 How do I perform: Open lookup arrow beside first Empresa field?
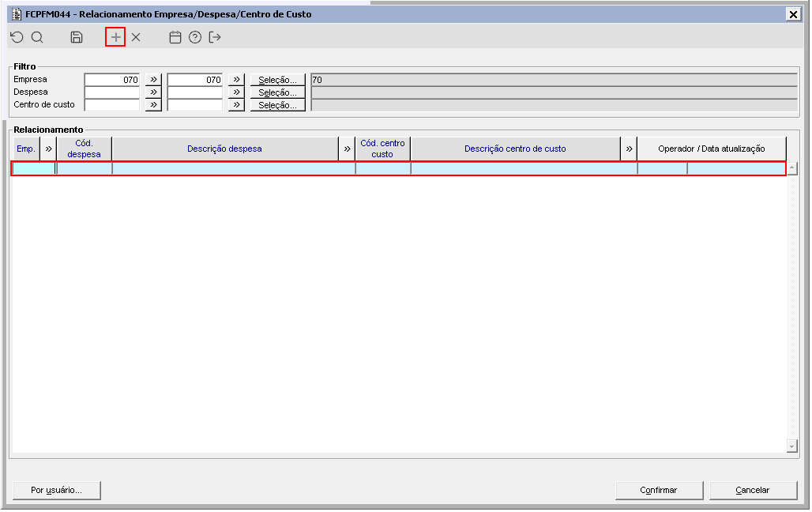(153, 80)
